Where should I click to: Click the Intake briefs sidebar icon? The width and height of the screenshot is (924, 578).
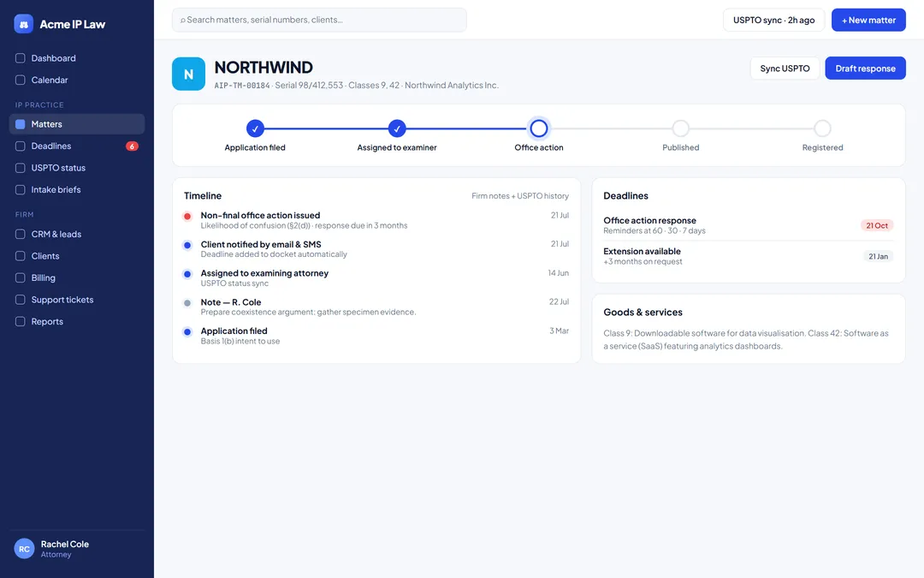click(x=20, y=190)
